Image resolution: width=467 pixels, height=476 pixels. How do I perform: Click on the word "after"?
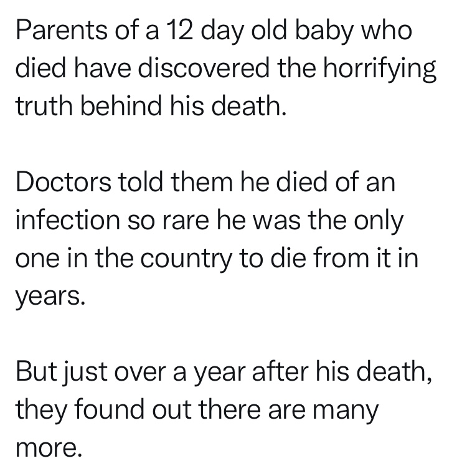click(x=280, y=371)
